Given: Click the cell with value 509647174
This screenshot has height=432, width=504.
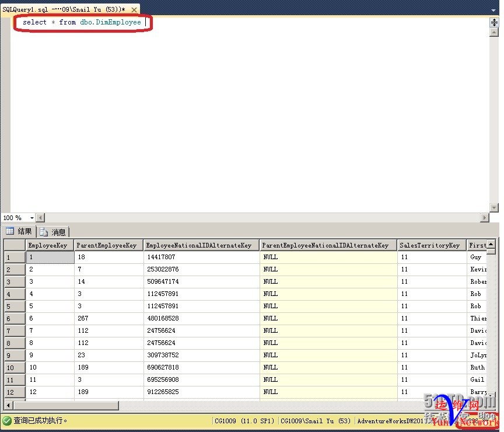Looking at the screenshot, I should 201,281.
